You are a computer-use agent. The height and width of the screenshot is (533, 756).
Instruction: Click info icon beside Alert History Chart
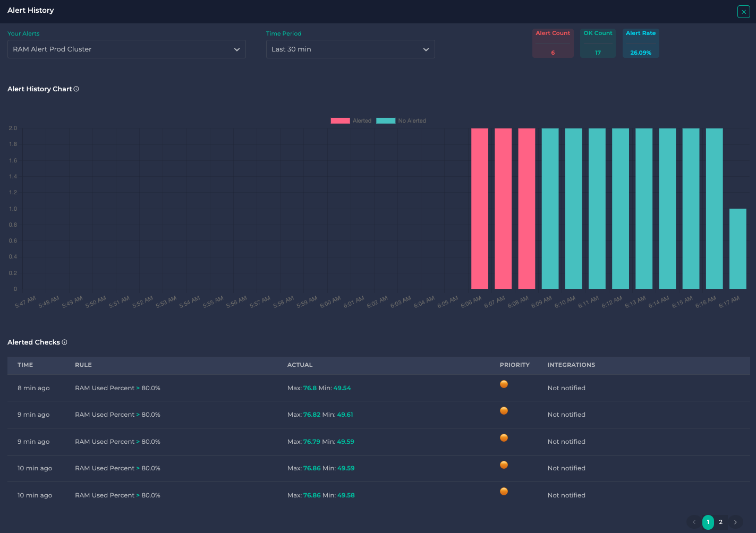77,89
